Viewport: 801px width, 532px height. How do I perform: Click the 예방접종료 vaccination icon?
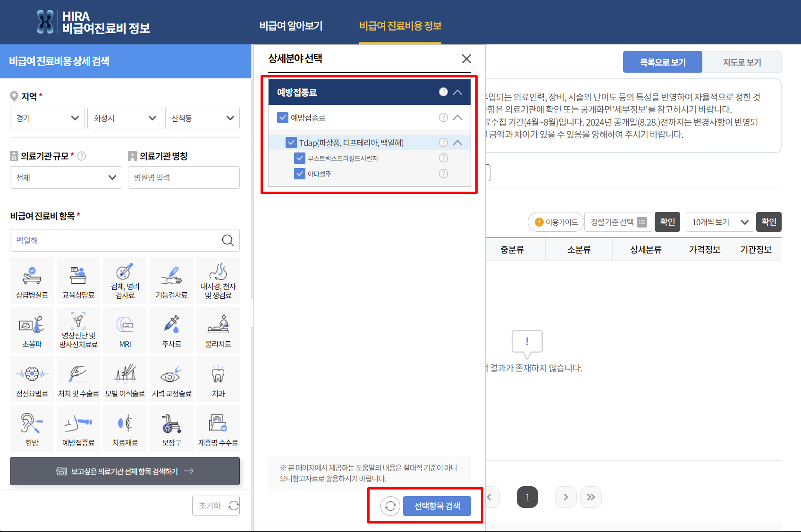[78, 427]
